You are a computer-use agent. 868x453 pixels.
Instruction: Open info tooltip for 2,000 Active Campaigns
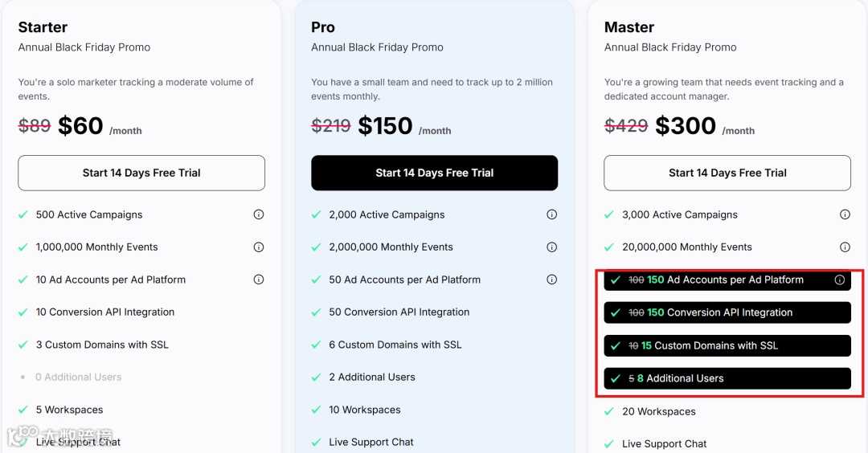click(x=552, y=214)
